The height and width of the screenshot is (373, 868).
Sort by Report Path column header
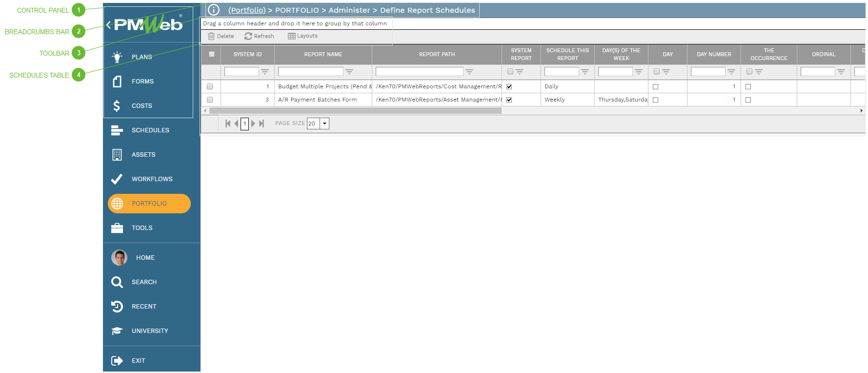tap(437, 54)
